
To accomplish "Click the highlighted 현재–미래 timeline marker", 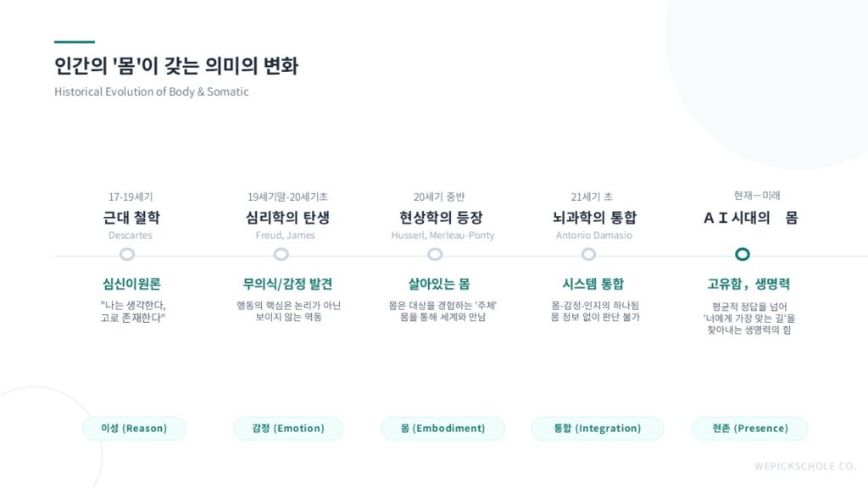I will tap(743, 254).
